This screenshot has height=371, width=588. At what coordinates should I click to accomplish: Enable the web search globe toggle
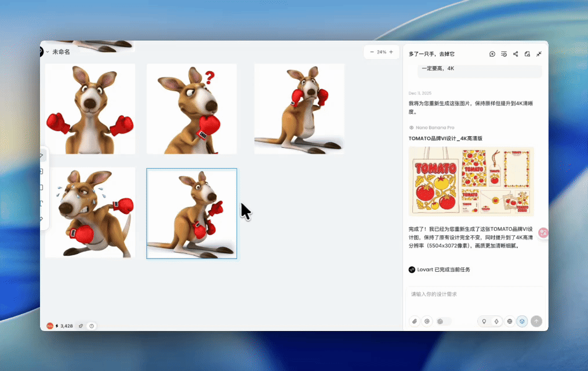click(x=509, y=321)
